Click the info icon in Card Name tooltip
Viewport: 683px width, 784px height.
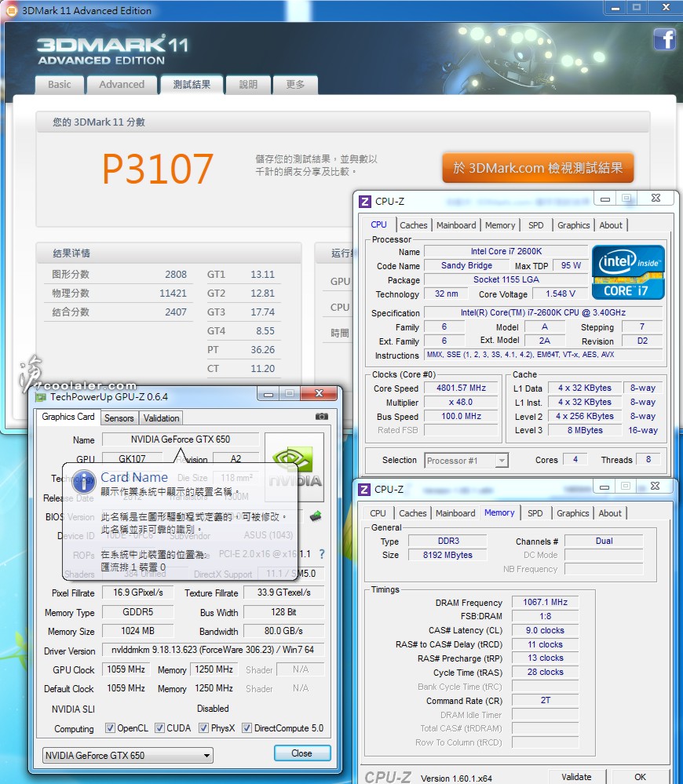[83, 481]
